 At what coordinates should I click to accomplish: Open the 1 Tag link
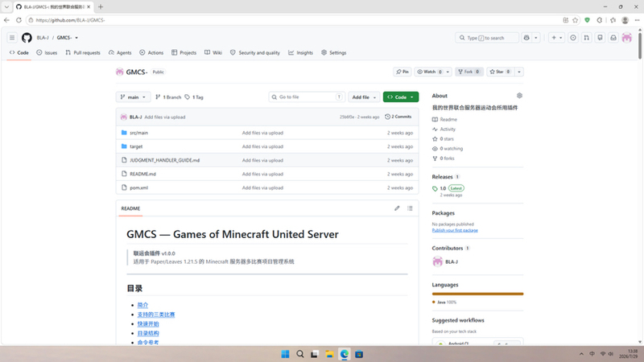(194, 97)
